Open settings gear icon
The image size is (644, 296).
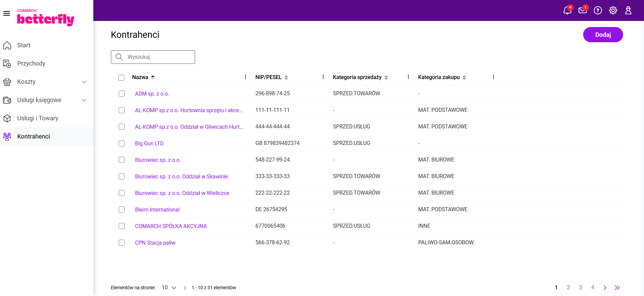(x=613, y=10)
